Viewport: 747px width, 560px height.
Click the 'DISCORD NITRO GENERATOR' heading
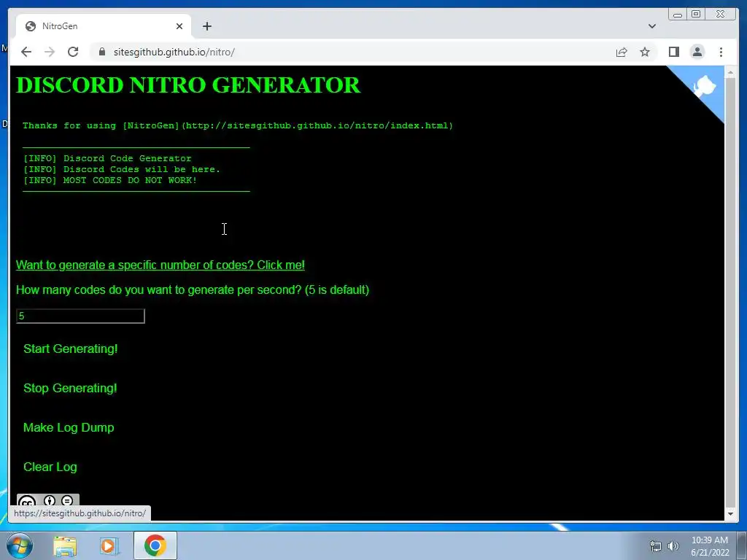pos(188,85)
